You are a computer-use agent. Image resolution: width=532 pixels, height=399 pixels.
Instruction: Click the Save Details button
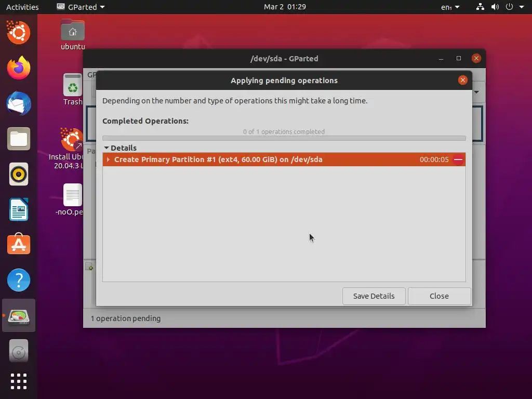tap(374, 296)
